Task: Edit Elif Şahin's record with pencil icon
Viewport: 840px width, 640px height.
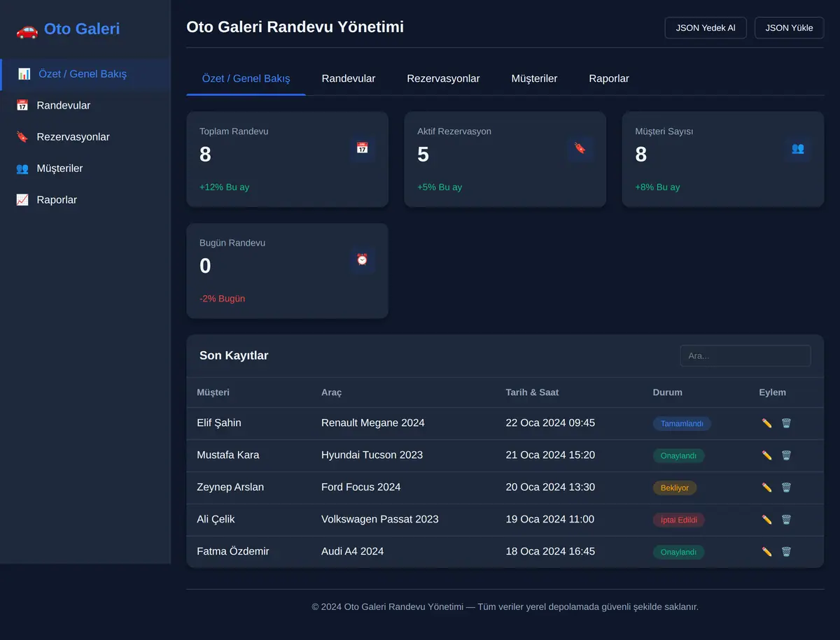Action: (x=766, y=423)
